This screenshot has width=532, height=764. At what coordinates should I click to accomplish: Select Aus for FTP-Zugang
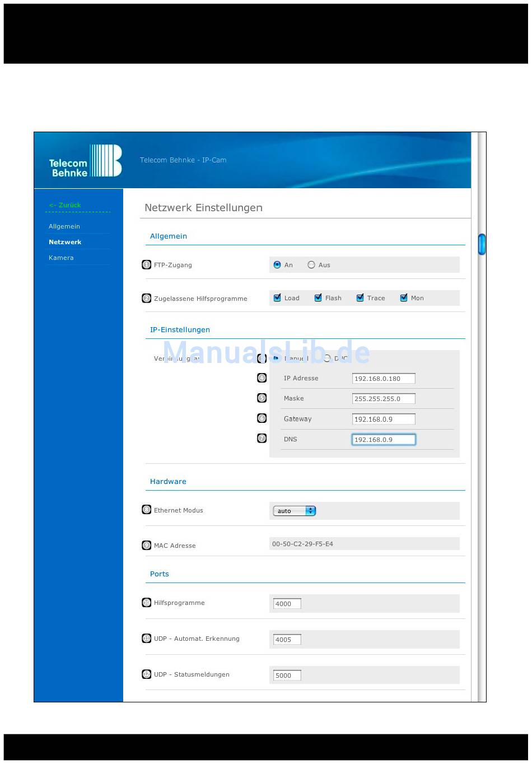[x=311, y=265]
